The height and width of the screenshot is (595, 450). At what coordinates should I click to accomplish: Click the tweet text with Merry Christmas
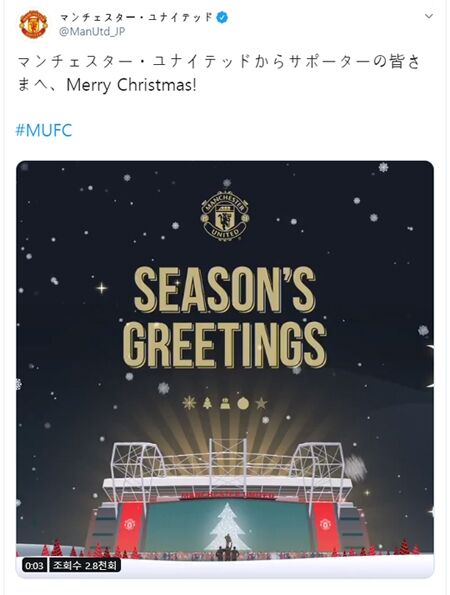(x=219, y=73)
